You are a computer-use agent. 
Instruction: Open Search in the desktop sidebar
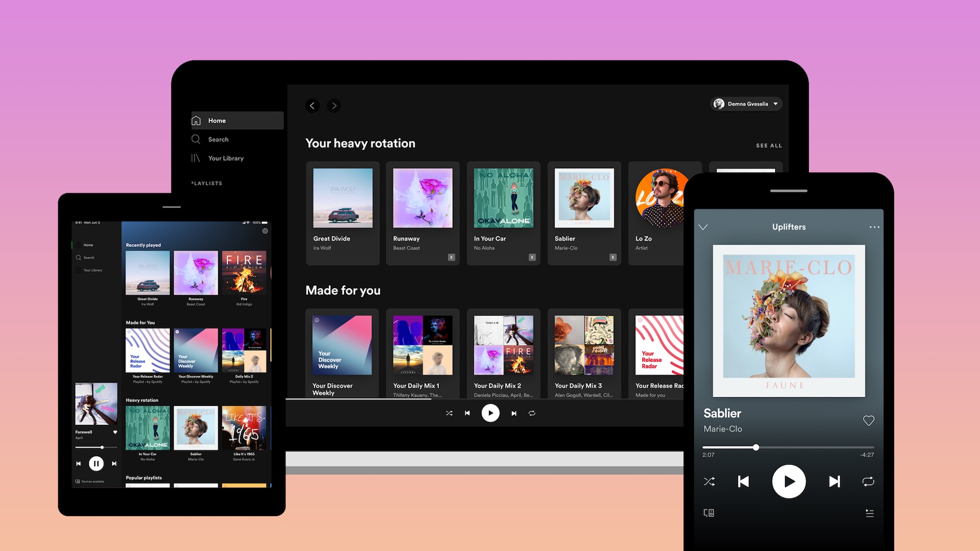210,139
